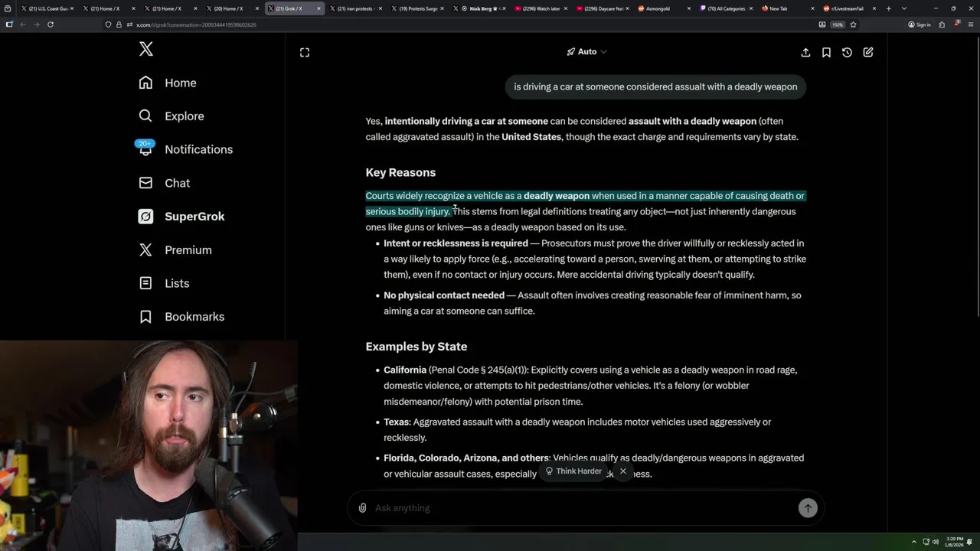Click the Bookmarks sidebar icon
Screen dimensions: 980x551
(x=145, y=317)
